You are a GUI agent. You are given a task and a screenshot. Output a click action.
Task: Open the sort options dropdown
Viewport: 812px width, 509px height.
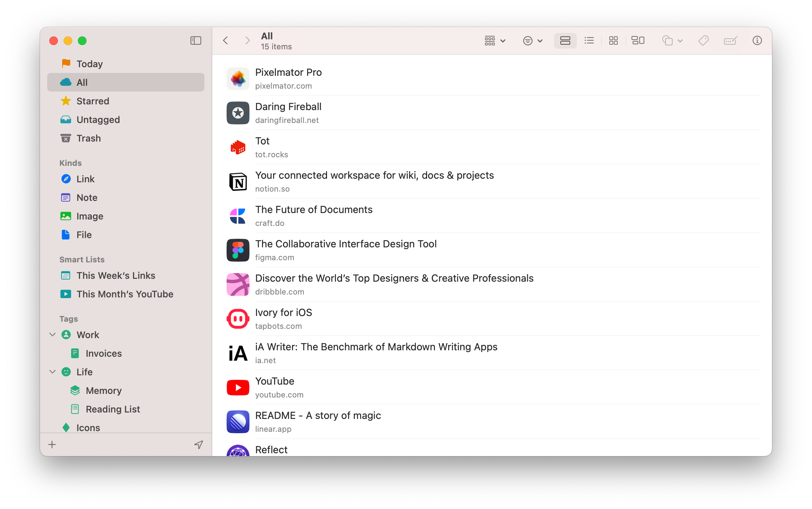[532, 40]
